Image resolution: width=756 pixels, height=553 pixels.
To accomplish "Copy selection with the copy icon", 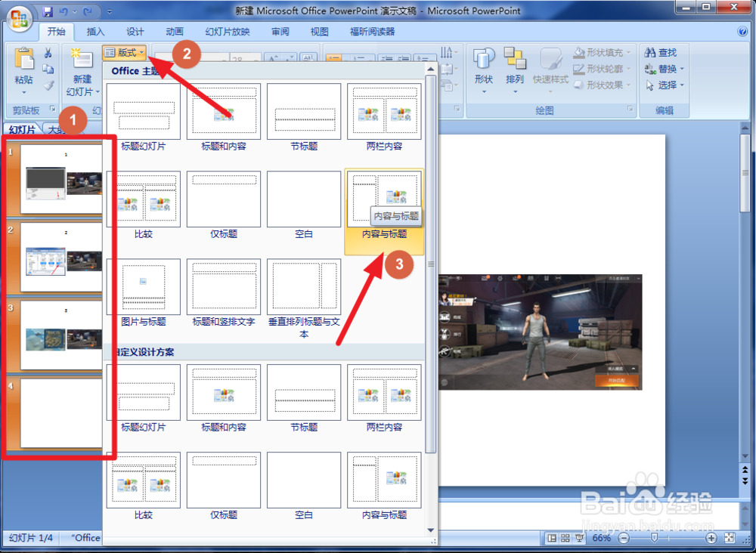I will (48, 69).
